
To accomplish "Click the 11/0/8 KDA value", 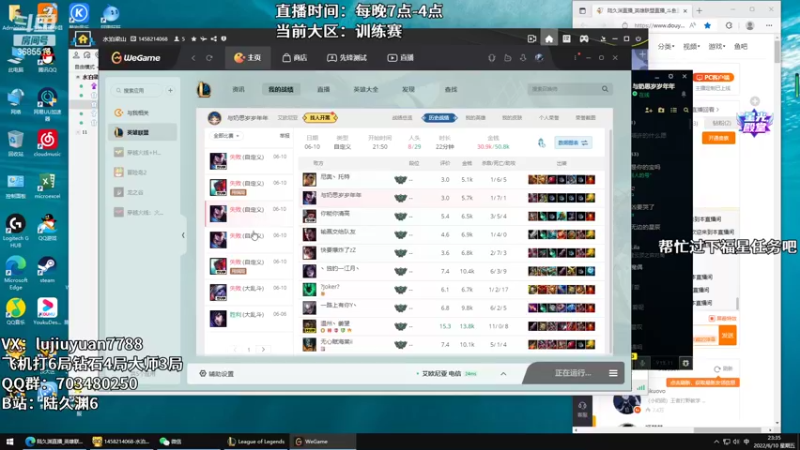I will tap(498, 326).
